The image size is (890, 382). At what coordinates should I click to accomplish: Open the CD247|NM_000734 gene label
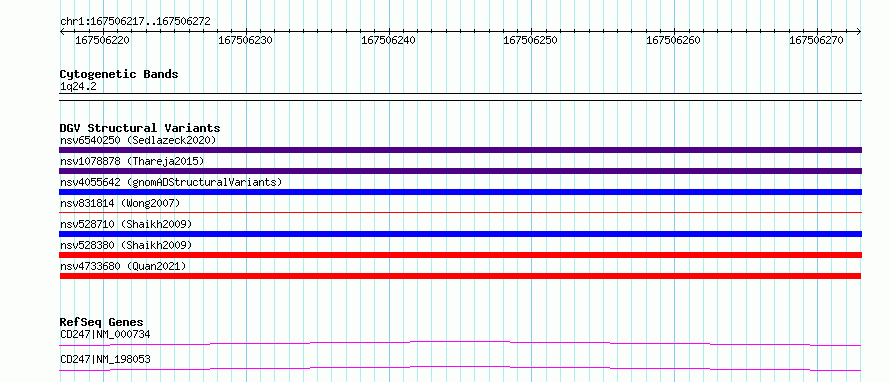tap(105, 334)
